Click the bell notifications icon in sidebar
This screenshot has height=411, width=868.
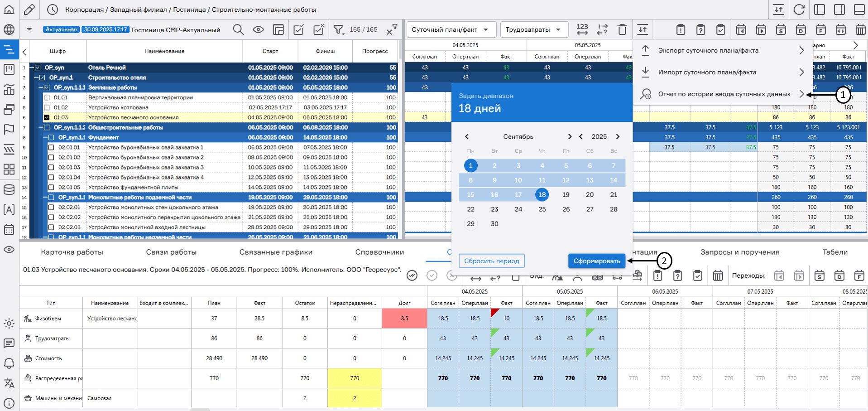pyautogui.click(x=9, y=363)
